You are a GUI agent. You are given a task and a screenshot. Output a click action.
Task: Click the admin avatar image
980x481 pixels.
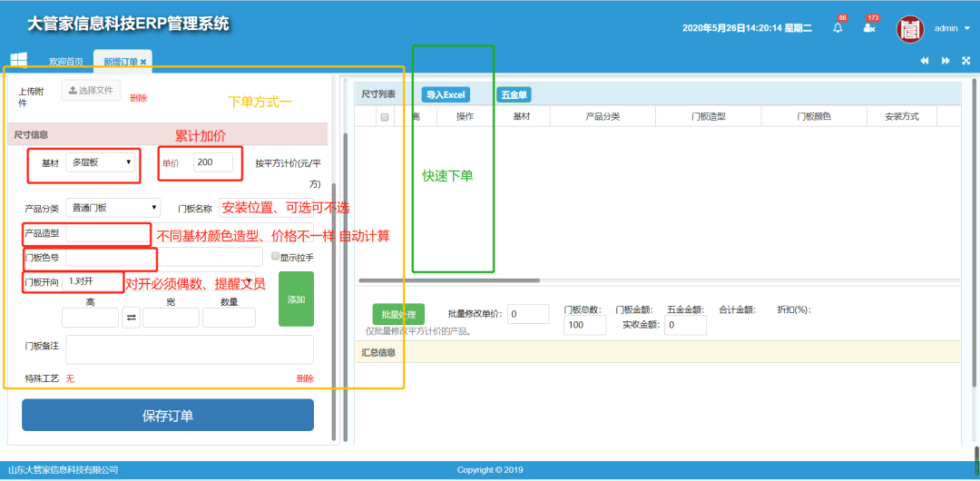pyautogui.click(x=910, y=28)
